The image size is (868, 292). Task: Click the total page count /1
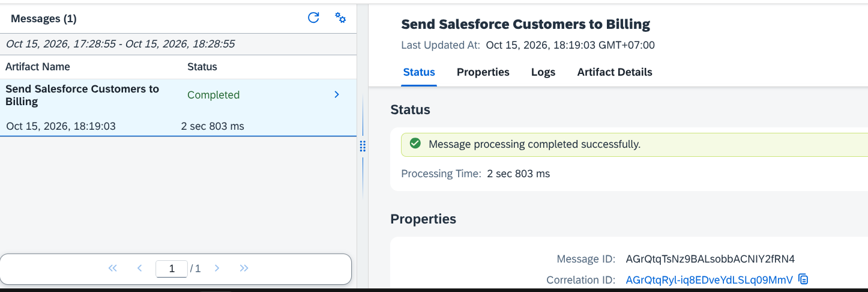(195, 269)
